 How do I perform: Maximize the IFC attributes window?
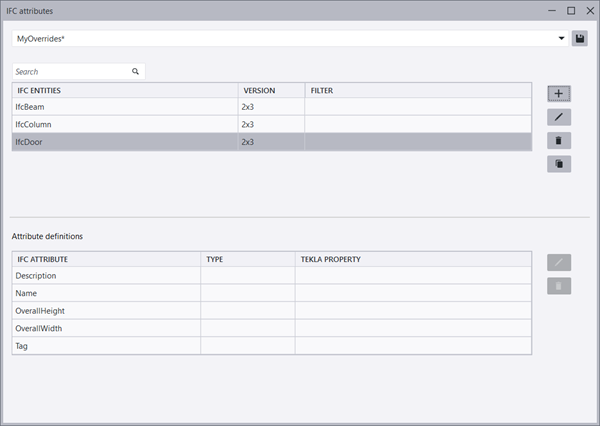571,11
